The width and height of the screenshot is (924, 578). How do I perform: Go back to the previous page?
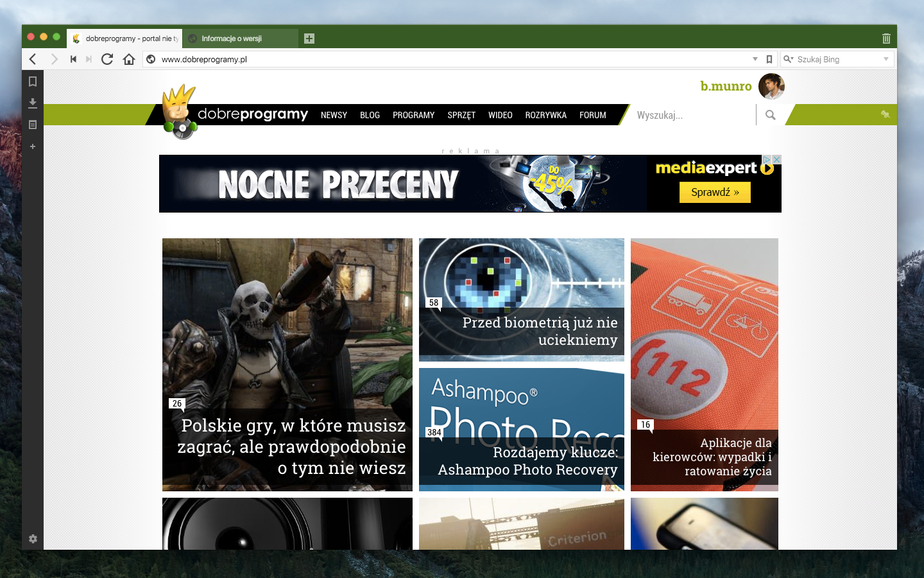[33, 59]
